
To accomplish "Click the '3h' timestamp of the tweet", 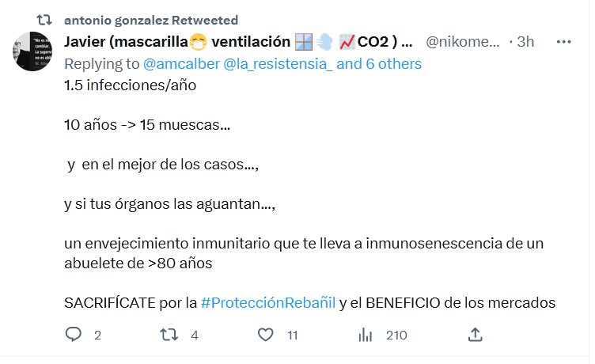I will (x=525, y=41).
